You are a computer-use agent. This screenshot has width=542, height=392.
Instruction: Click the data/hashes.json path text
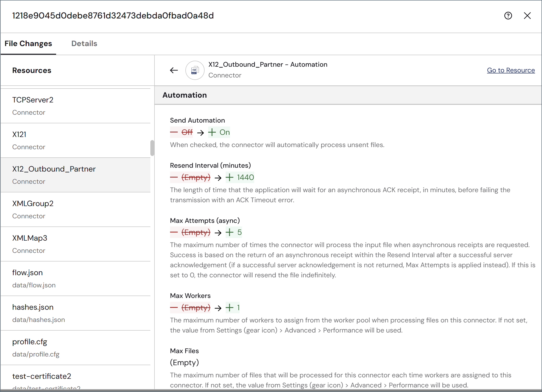point(39,320)
